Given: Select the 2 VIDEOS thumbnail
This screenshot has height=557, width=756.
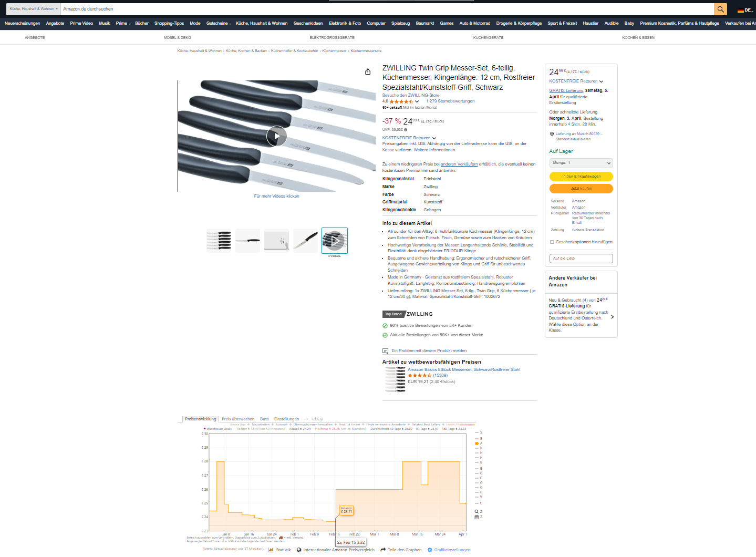Looking at the screenshot, I should [334, 241].
